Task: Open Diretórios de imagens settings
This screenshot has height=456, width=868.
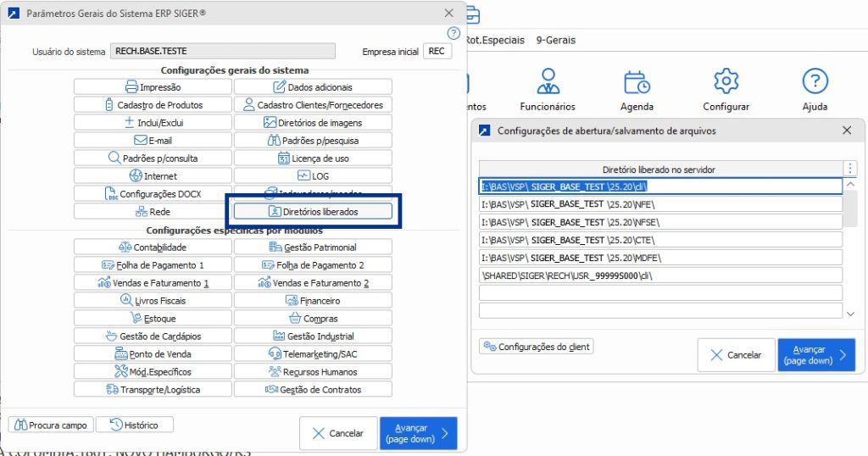Action: [313, 122]
